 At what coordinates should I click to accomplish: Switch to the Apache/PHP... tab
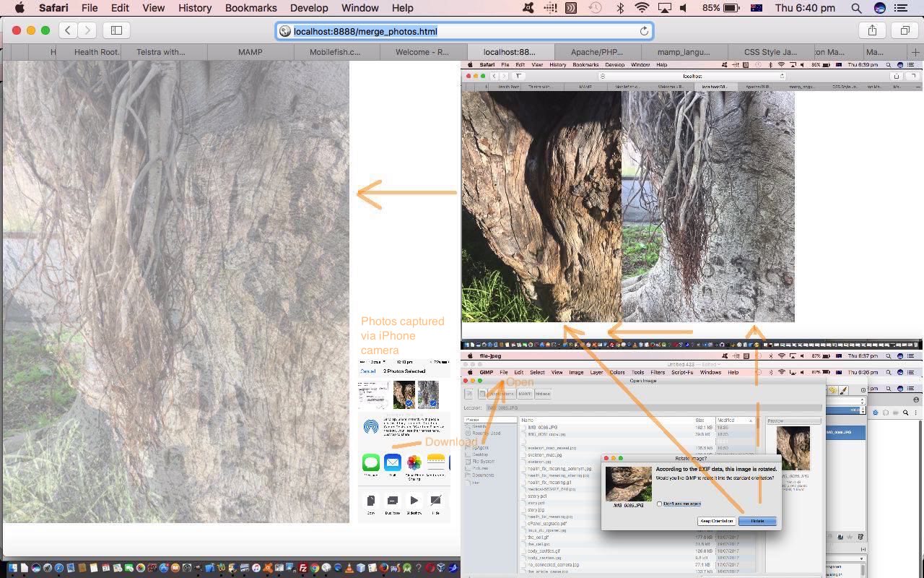pos(596,52)
